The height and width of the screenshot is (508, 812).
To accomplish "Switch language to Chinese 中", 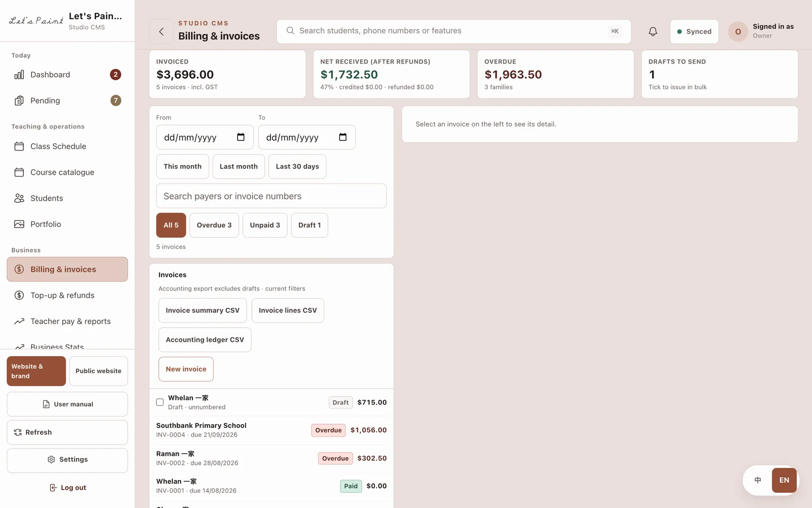I will (758, 480).
